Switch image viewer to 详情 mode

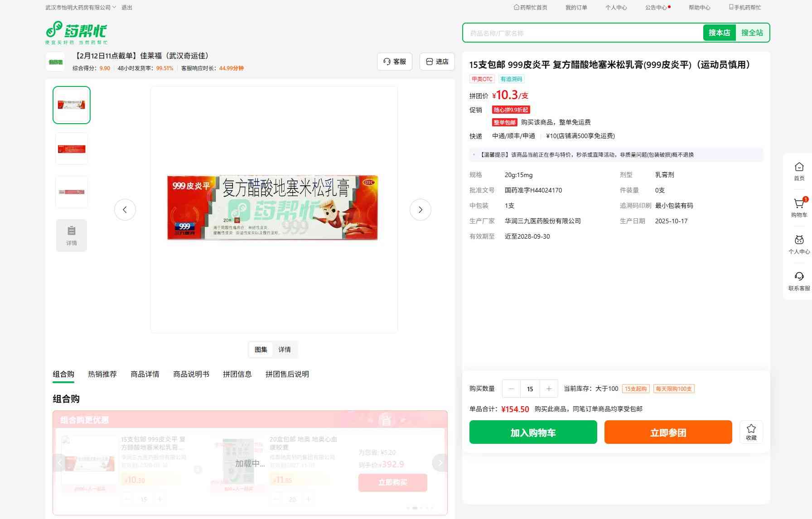(x=285, y=350)
